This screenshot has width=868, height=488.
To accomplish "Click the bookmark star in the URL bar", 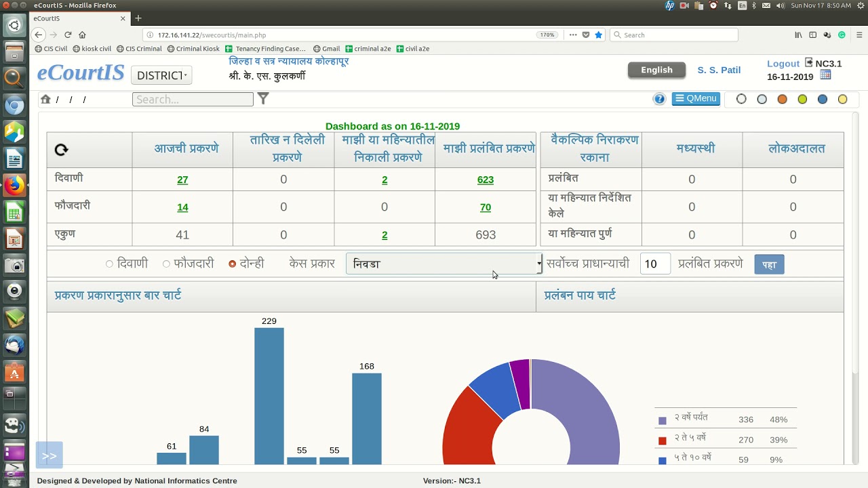I will 598,35.
